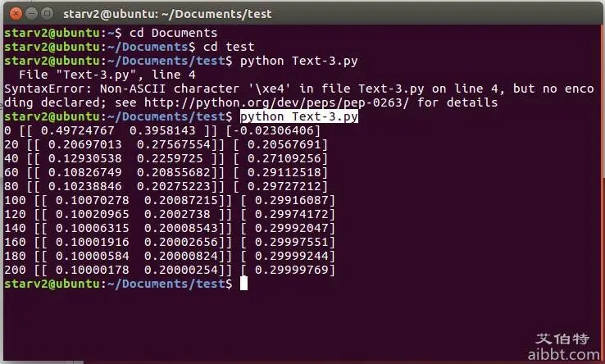Screen dimensions: 605x364
Task: Click the SyntaxError Non-ASCII character message
Action: pyautogui.click(x=299, y=96)
